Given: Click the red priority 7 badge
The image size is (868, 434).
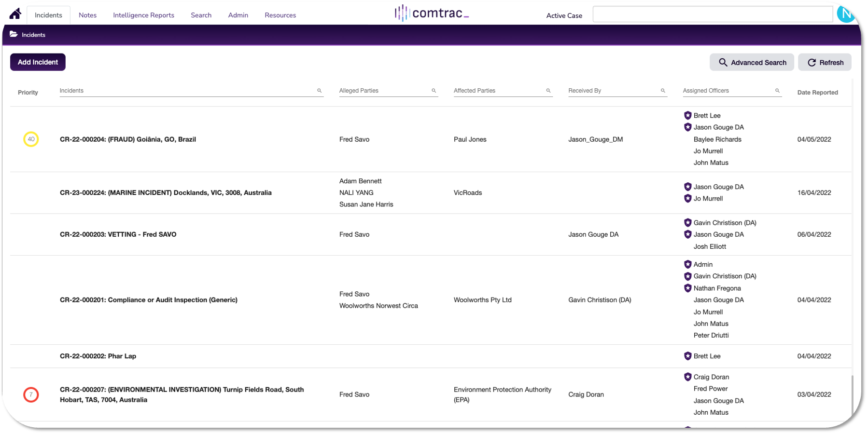Looking at the screenshot, I should pos(31,394).
